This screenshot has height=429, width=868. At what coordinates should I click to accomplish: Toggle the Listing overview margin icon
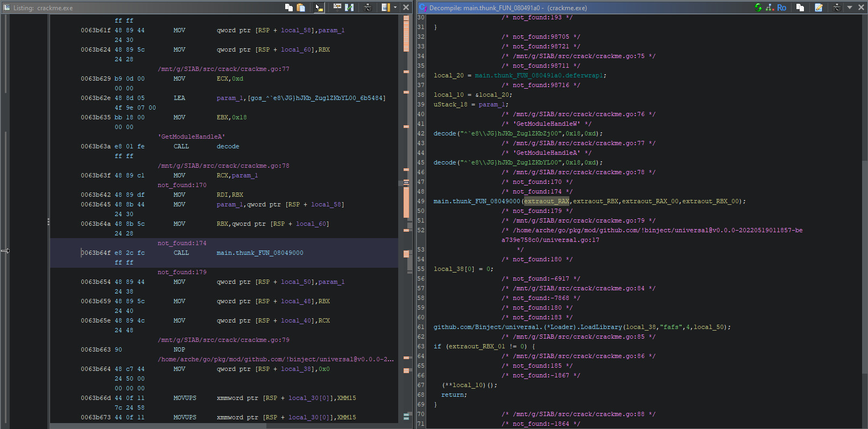tap(386, 8)
